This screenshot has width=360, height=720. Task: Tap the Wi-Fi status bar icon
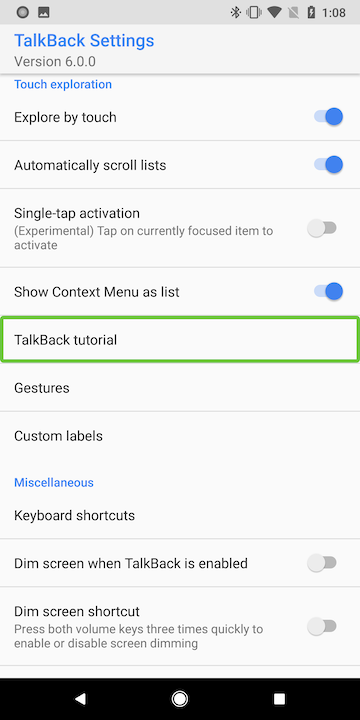pos(275,12)
